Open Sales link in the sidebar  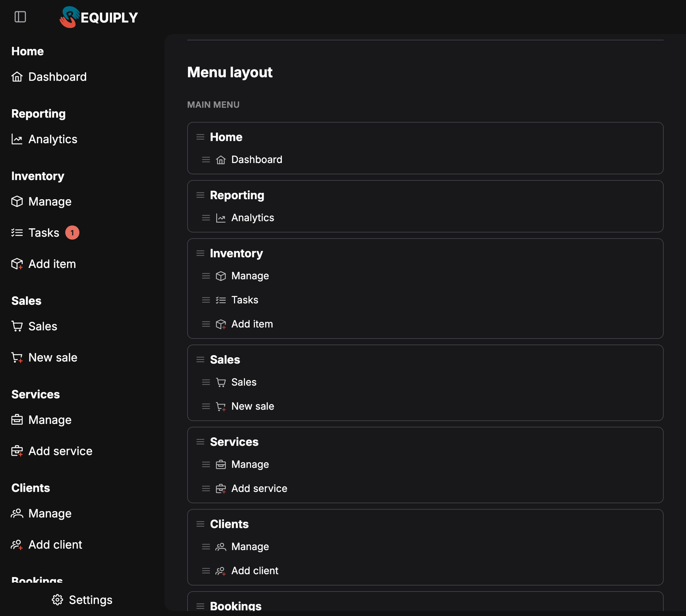[35, 326]
